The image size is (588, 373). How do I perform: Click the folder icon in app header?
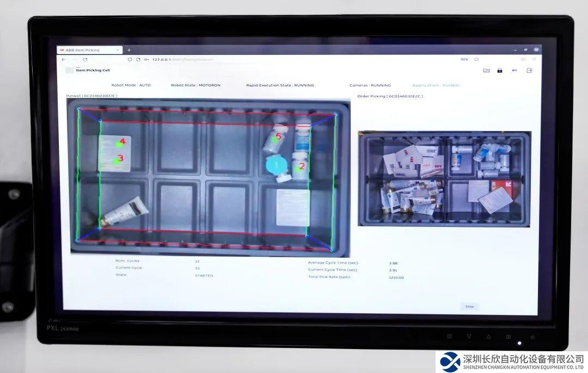coord(486,71)
